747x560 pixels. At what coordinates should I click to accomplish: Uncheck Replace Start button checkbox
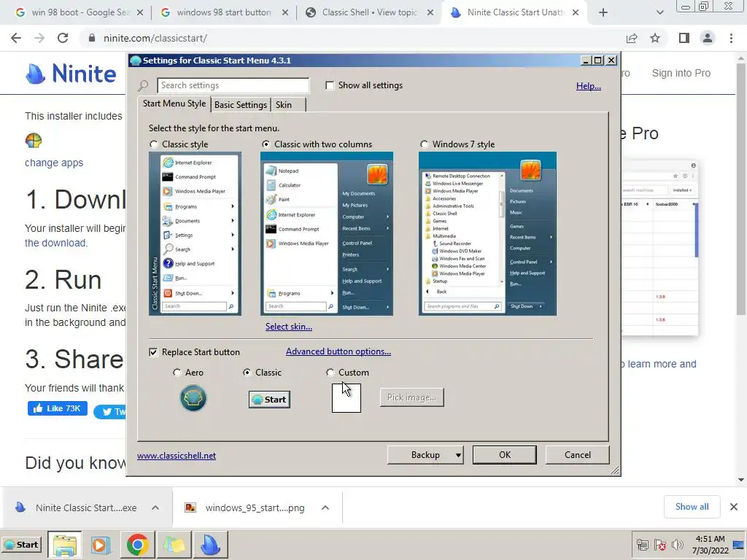153,352
